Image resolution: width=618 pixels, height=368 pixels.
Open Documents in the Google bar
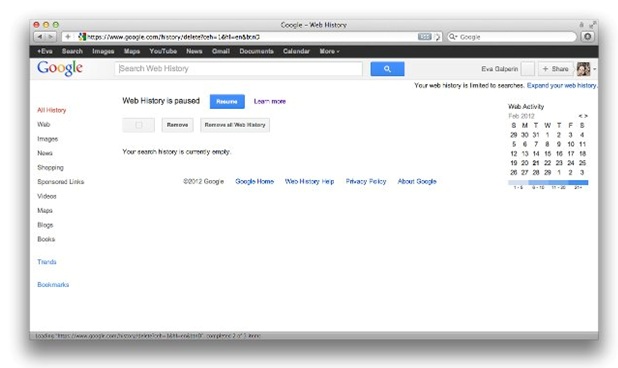click(256, 51)
